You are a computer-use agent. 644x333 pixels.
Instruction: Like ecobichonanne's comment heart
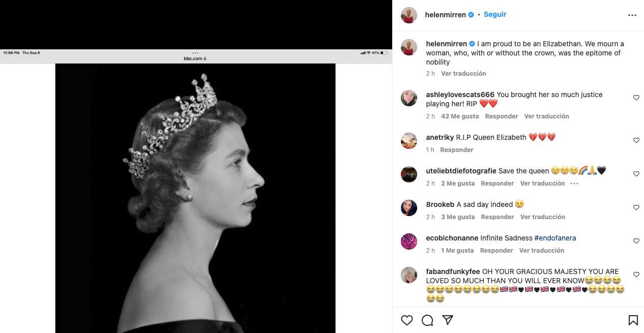pos(636,241)
